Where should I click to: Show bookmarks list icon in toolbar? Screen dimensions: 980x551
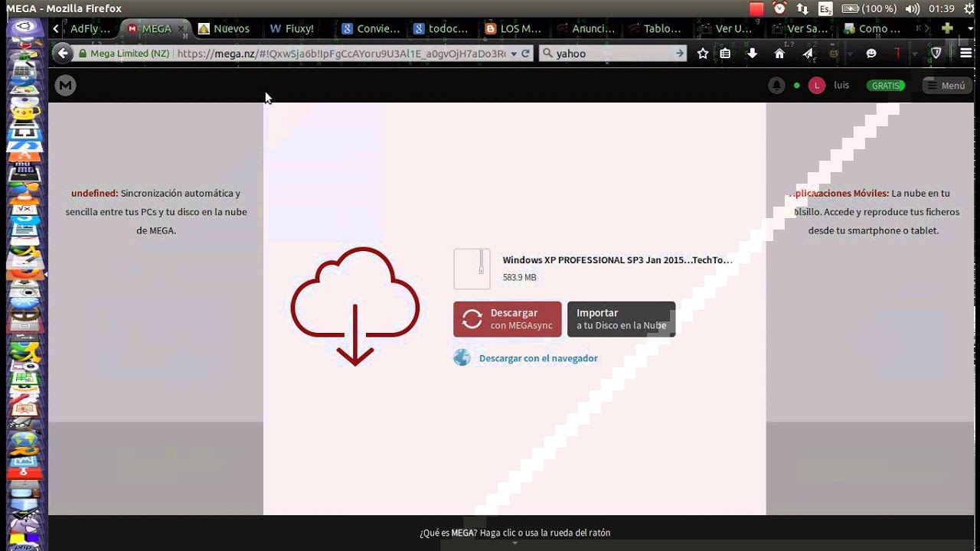(x=726, y=54)
